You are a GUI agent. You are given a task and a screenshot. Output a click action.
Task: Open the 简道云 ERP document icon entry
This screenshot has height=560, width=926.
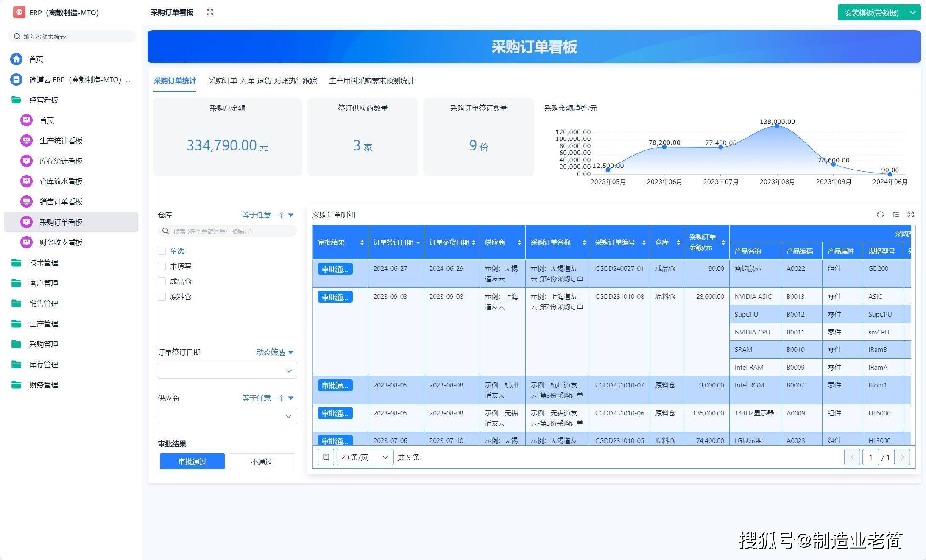[17, 79]
